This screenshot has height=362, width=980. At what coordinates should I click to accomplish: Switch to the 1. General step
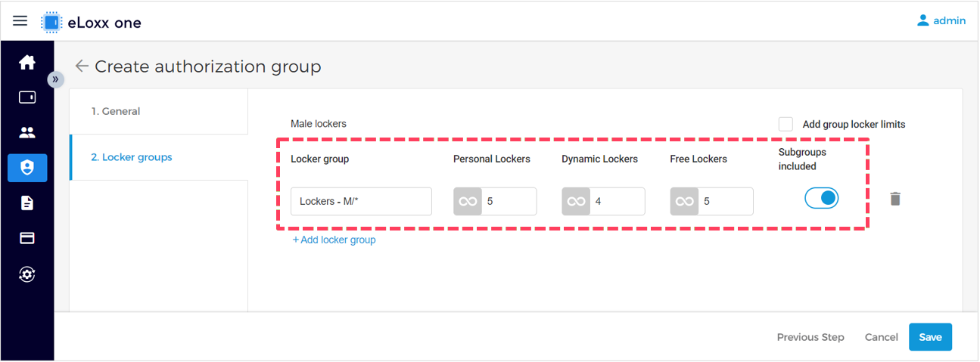point(159,111)
